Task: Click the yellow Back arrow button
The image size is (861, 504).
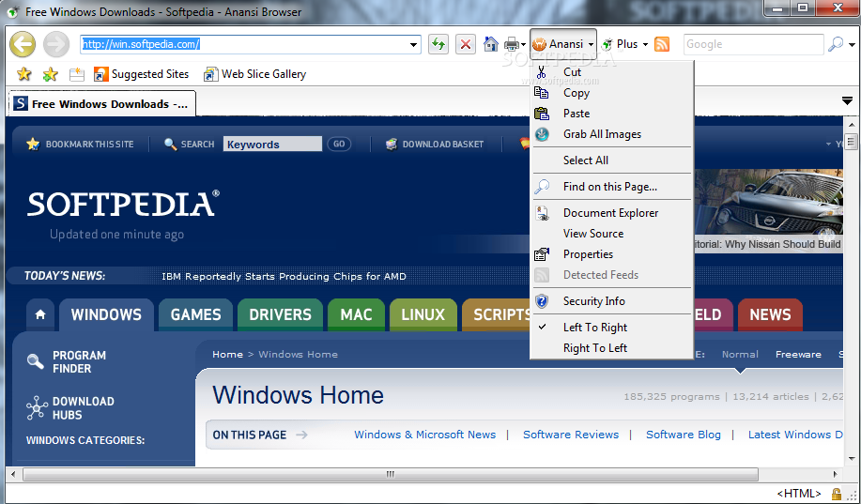Action: click(23, 44)
